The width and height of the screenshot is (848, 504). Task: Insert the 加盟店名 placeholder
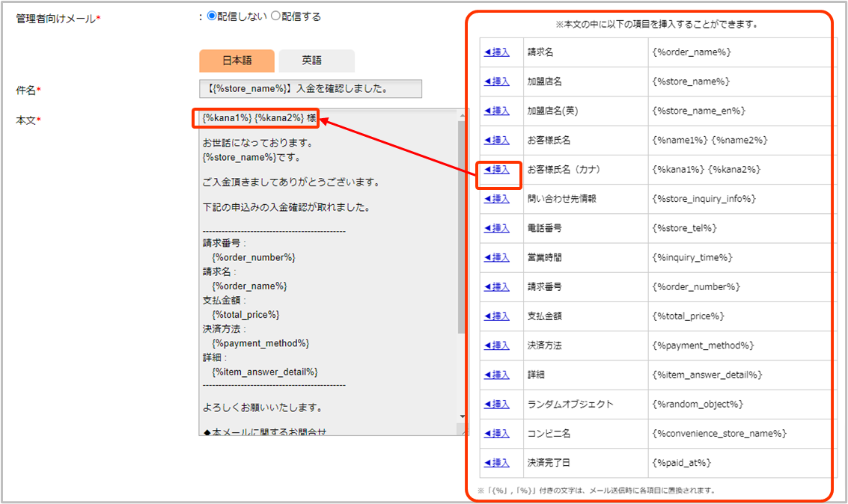coord(497,82)
